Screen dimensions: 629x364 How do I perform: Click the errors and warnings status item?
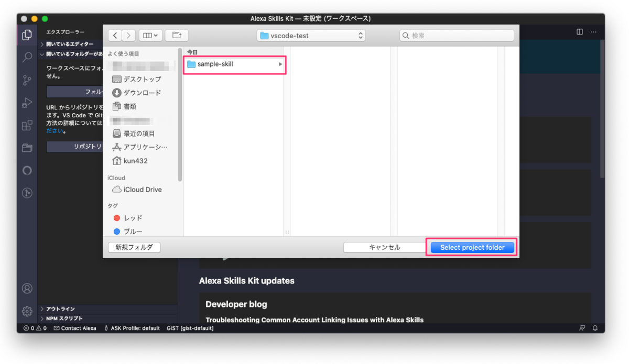tap(35, 328)
